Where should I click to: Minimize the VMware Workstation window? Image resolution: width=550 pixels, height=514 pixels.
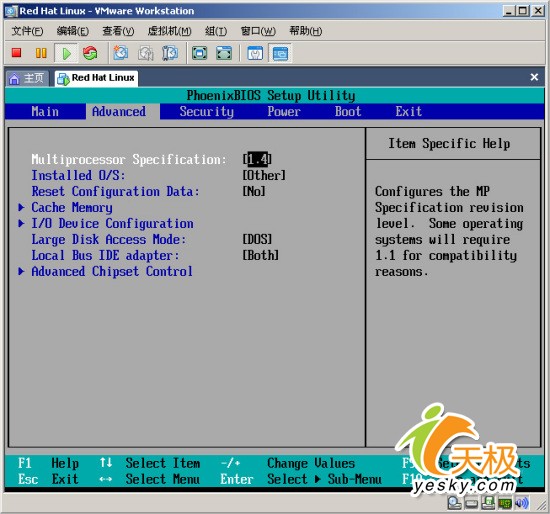(509, 11)
